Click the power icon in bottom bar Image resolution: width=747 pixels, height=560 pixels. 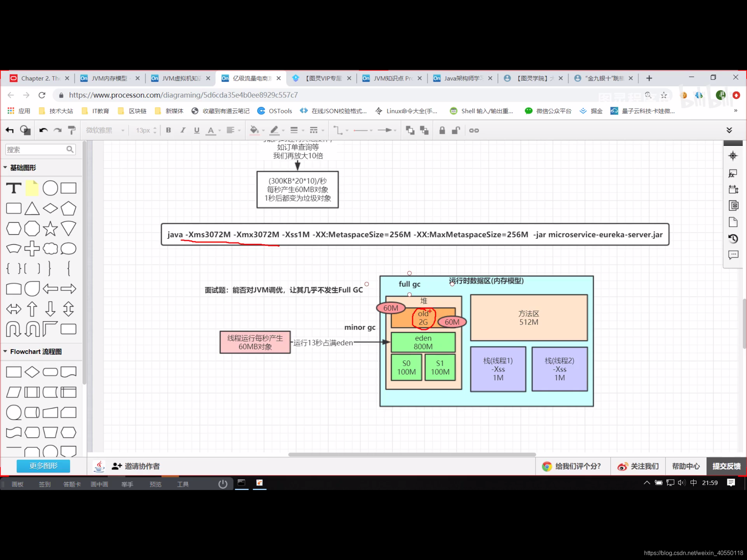(223, 484)
